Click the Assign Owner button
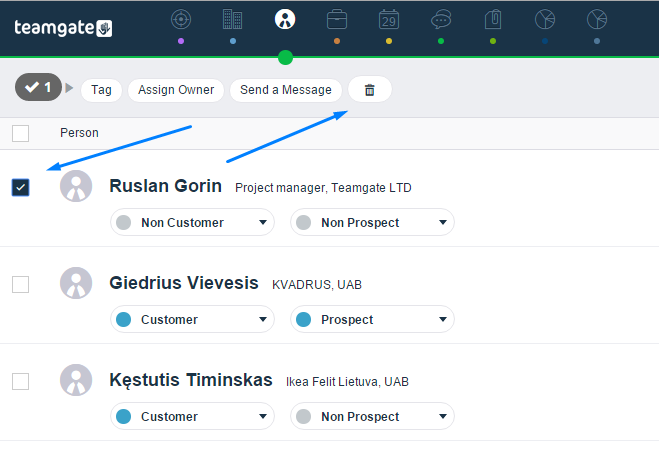Screen dimensions: 659x449 [176, 90]
